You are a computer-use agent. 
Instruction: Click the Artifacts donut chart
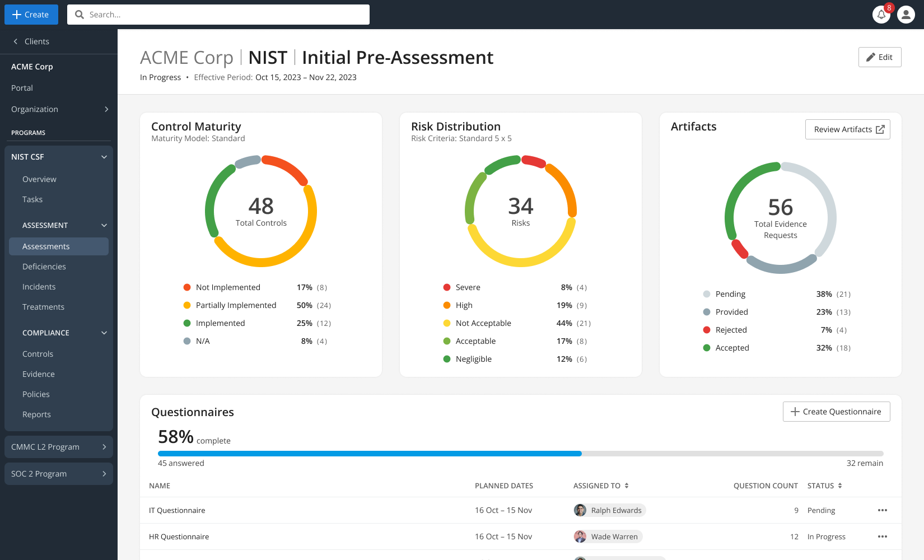click(781, 218)
